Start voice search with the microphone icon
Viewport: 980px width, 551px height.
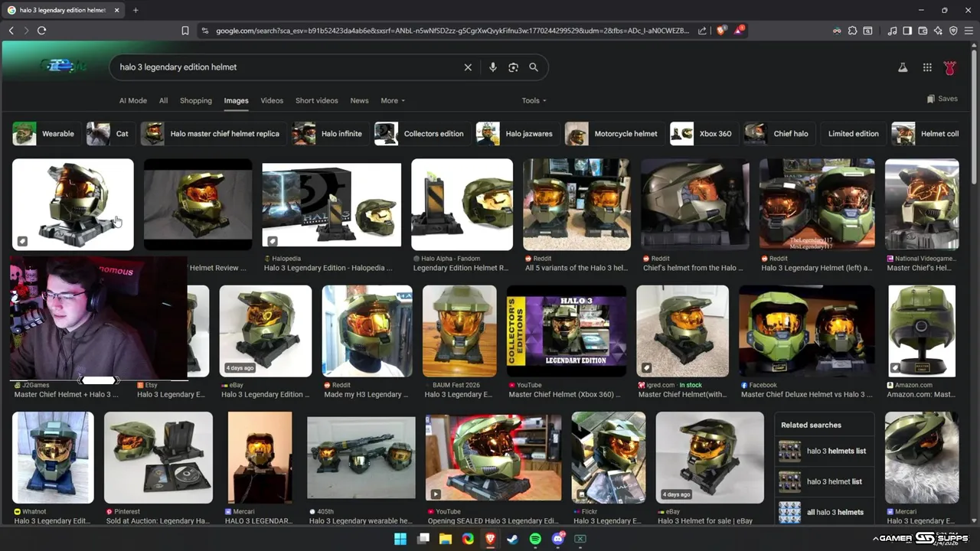tap(492, 67)
